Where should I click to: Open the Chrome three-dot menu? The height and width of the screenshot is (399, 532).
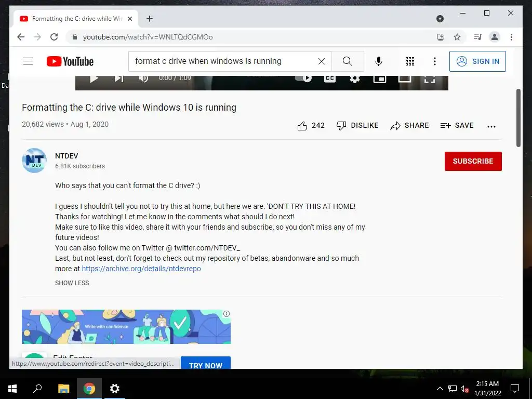[511, 37]
